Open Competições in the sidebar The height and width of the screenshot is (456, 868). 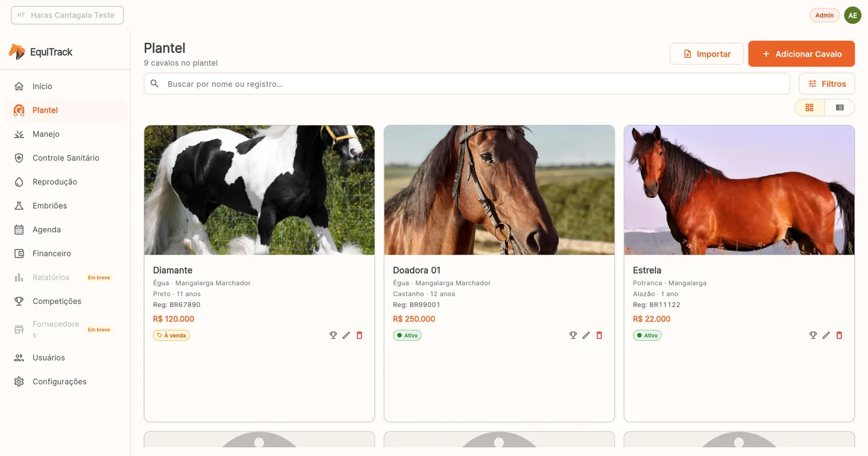coord(65,301)
